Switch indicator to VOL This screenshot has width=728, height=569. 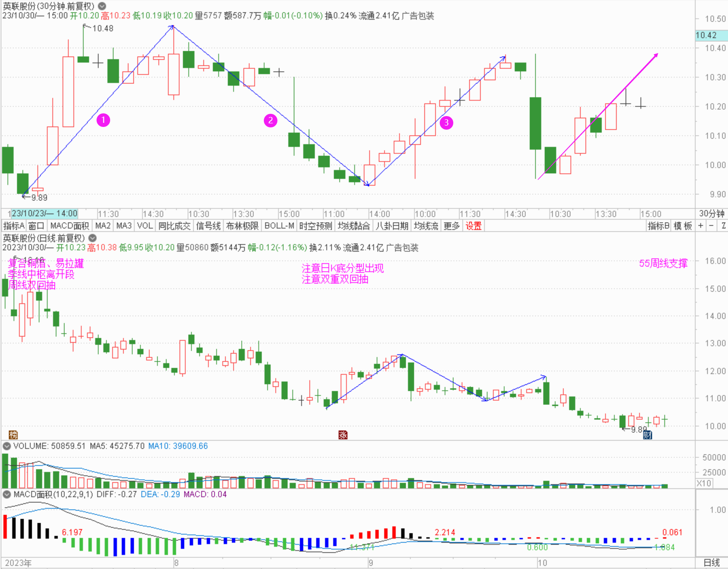click(x=145, y=226)
